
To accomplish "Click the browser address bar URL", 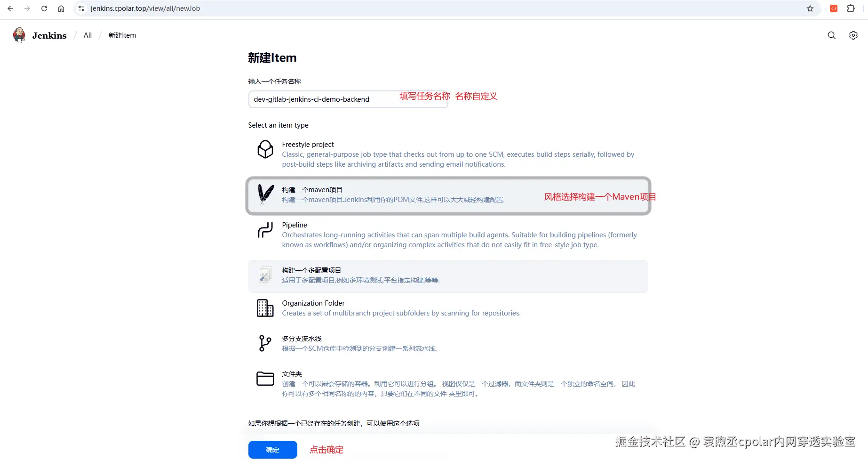I will [x=145, y=8].
